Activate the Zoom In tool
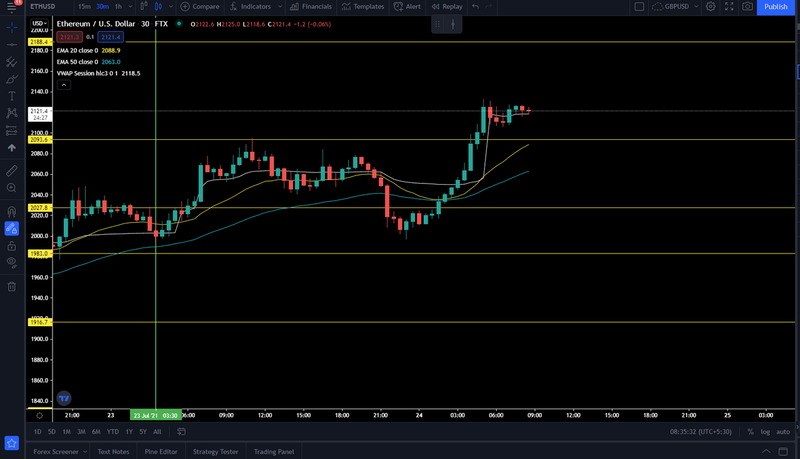Image resolution: width=800 pixels, height=459 pixels. [12, 188]
